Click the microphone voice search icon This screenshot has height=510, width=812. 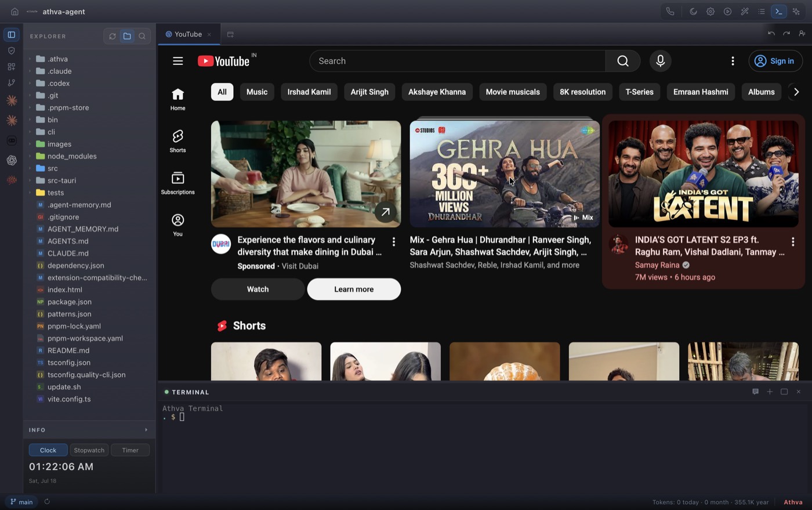[660, 61]
